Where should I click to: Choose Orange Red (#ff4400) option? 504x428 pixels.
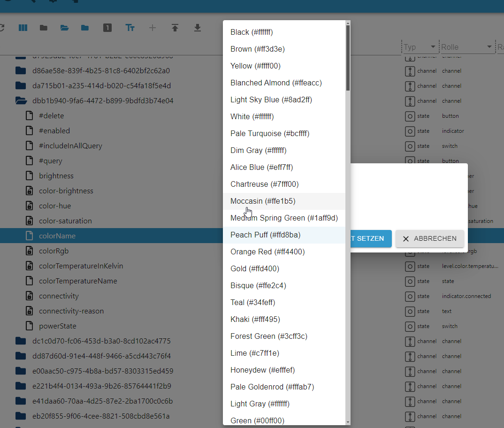pyautogui.click(x=267, y=252)
